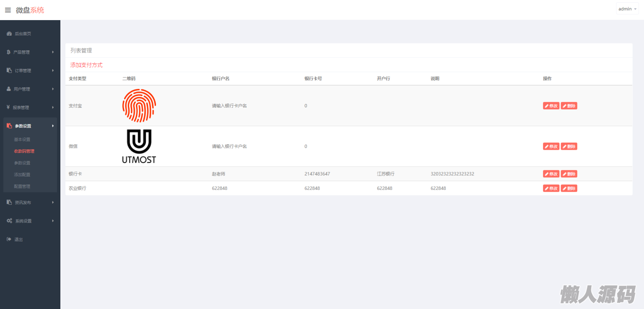Toggle the sidebar with the hamburger icon
The width and height of the screenshot is (644, 309).
(8, 10)
